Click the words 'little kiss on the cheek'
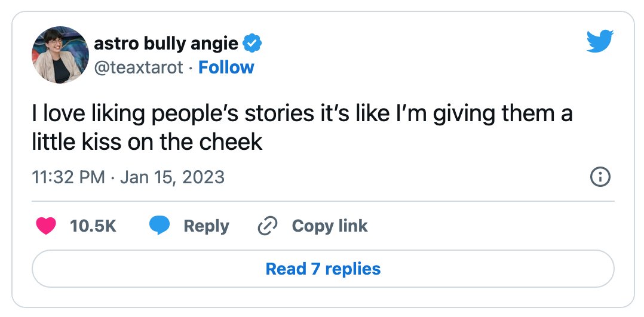Viewport: 644px width, 317px height. [x=147, y=142]
